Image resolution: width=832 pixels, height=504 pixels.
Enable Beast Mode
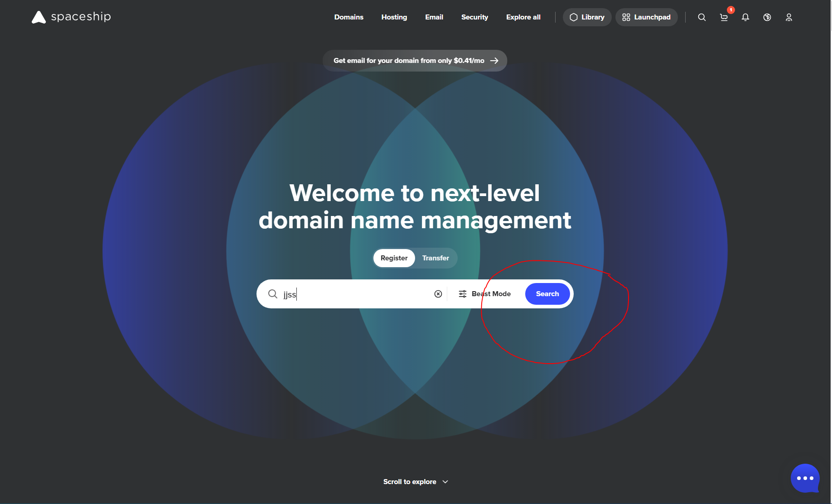click(484, 294)
